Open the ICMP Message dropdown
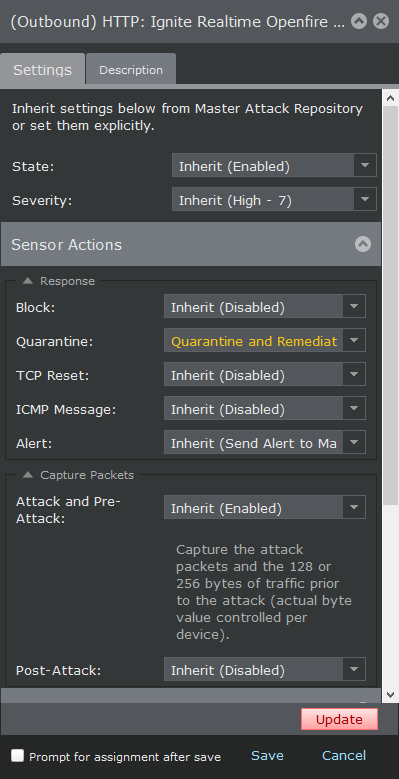 [x=265, y=409]
